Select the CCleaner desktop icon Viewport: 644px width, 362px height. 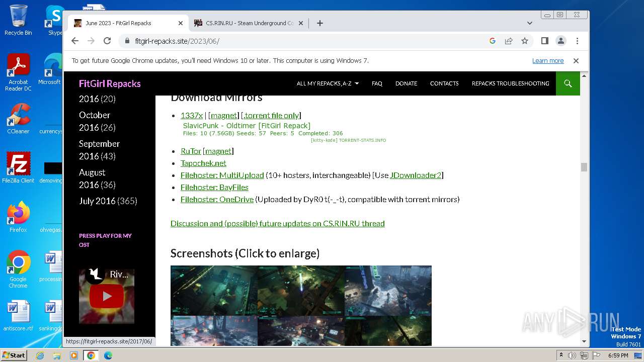(x=18, y=119)
